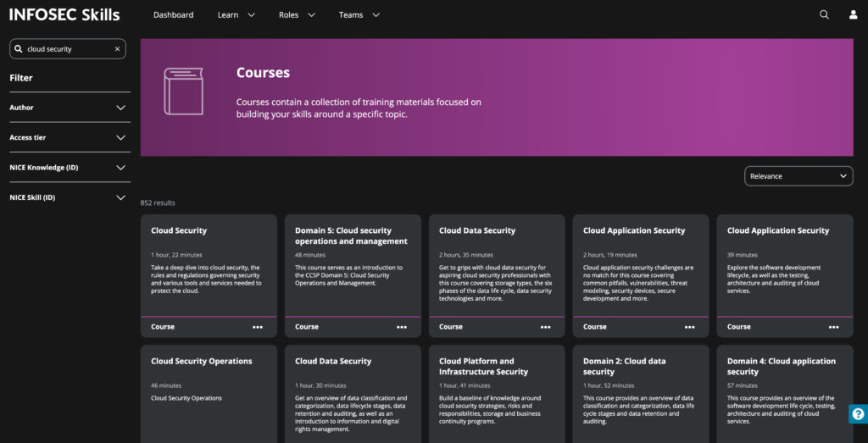The width and height of the screenshot is (868, 443).
Task: Expand the Access tier filter
Action: pos(120,137)
